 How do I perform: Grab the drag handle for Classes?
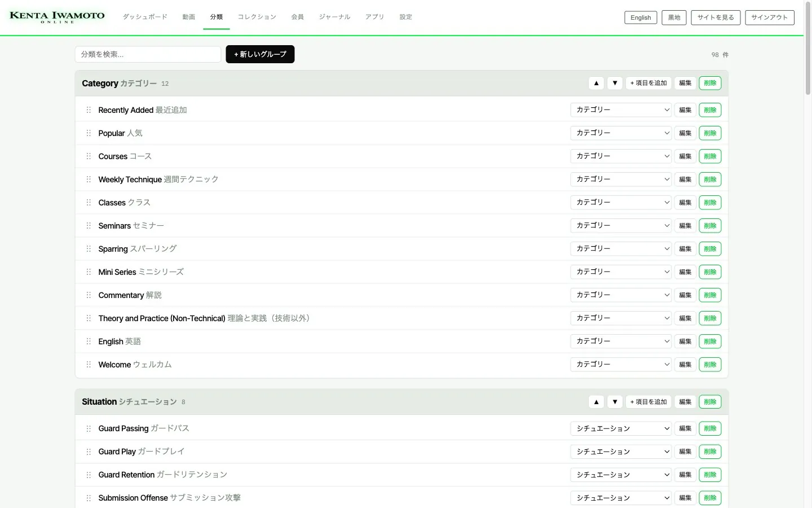point(89,203)
